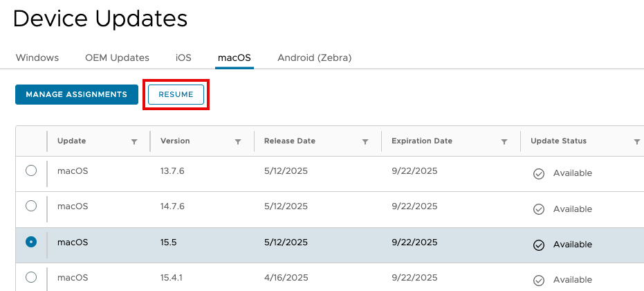
Task: Click the selected radio button for macOS 15.5
Action: (31, 242)
